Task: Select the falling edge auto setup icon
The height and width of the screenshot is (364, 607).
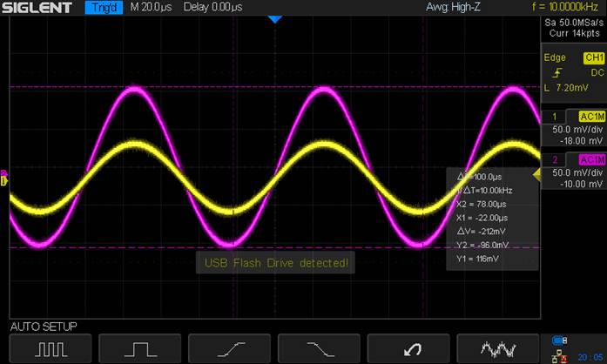Action: 319,348
